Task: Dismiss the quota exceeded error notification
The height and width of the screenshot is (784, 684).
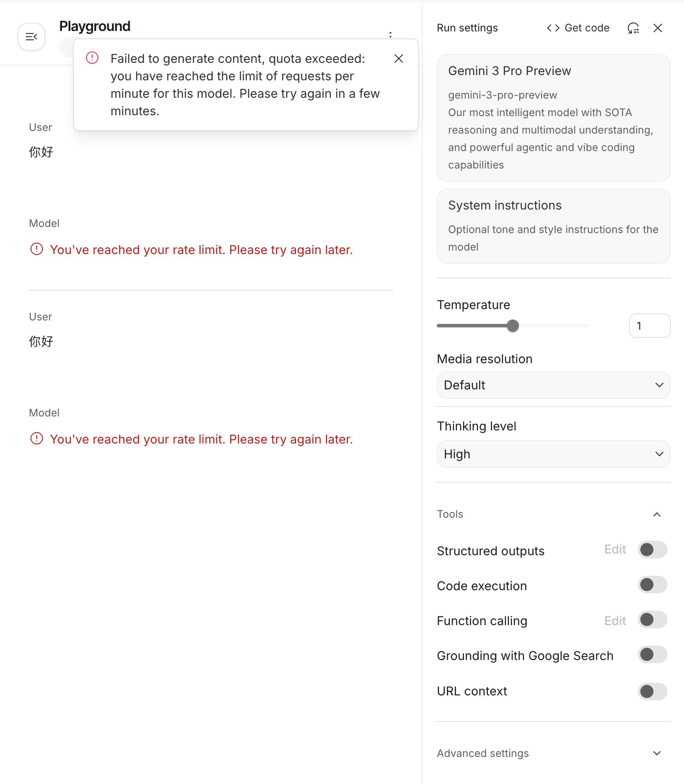Action: pyautogui.click(x=398, y=58)
